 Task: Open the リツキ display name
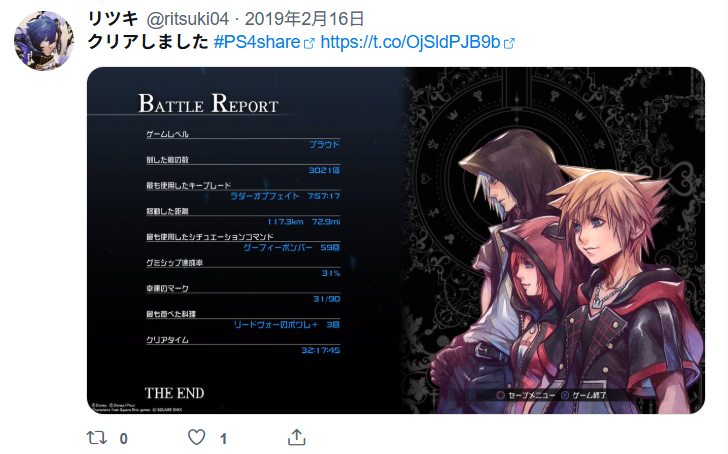coord(113,19)
